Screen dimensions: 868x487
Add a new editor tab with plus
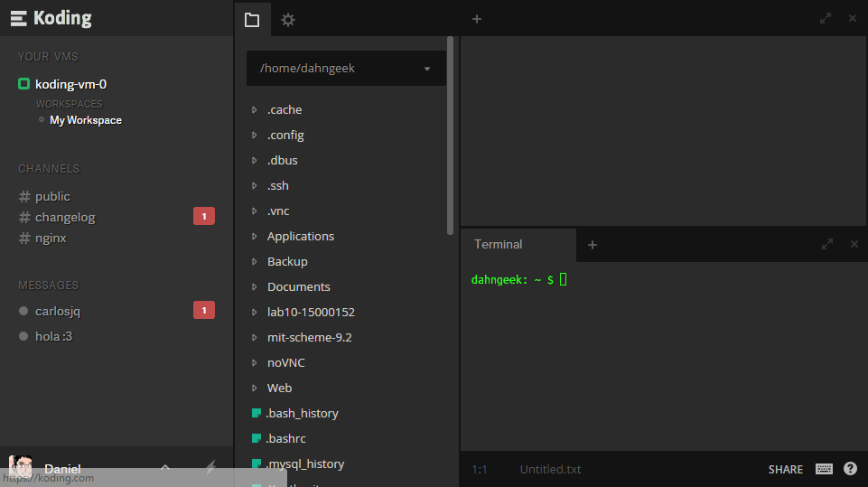click(477, 19)
